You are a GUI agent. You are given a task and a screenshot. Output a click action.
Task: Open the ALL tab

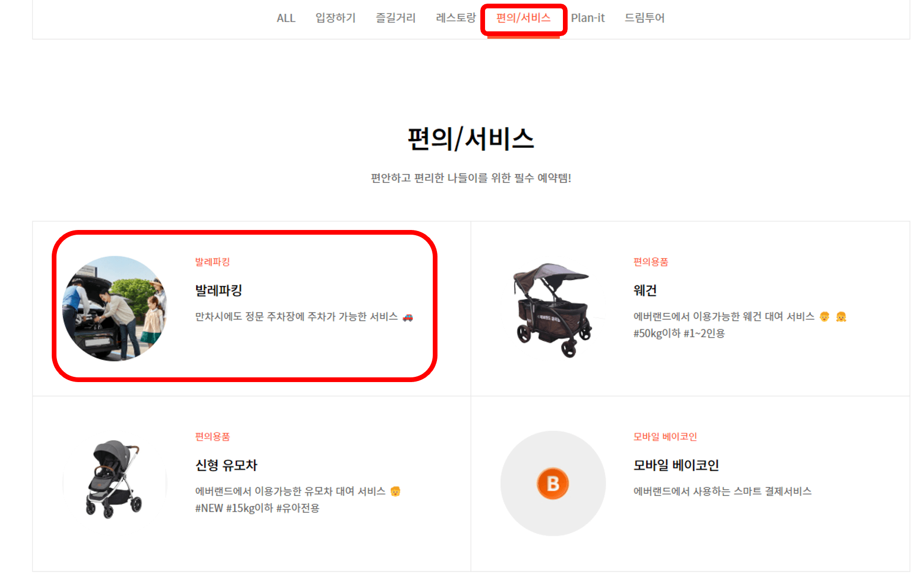286,18
